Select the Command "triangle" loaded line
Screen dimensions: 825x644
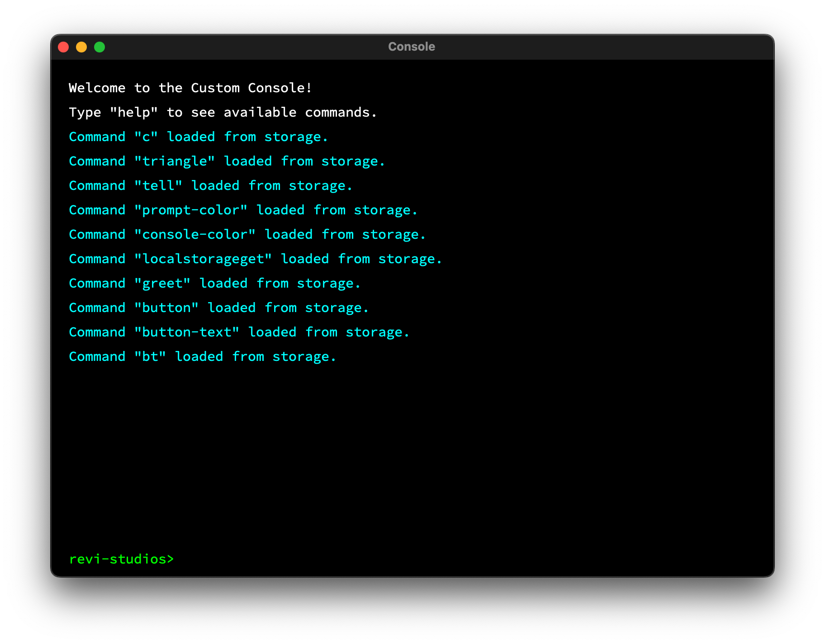(x=227, y=161)
